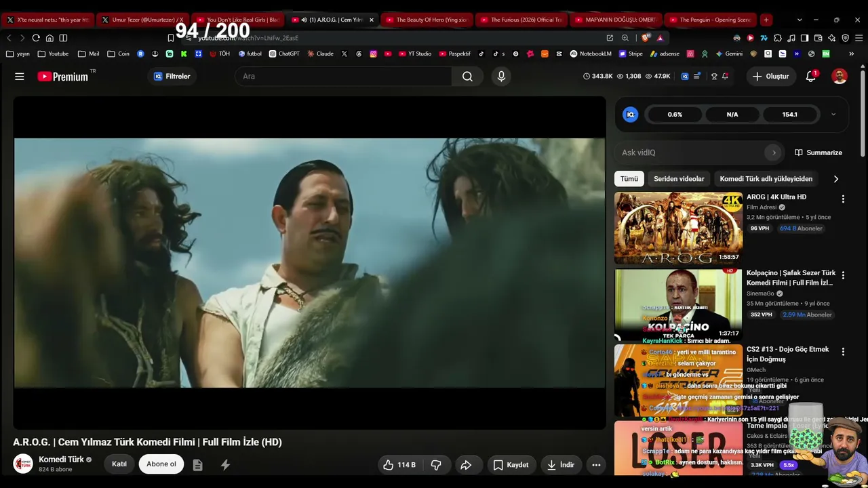
Task: Select the Tümü filter chip
Action: click(x=629, y=179)
